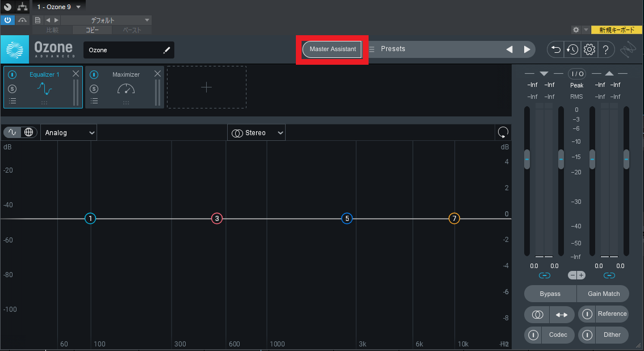The height and width of the screenshot is (351, 644).
Task: Select EQ band node 3
Action: pos(217,219)
